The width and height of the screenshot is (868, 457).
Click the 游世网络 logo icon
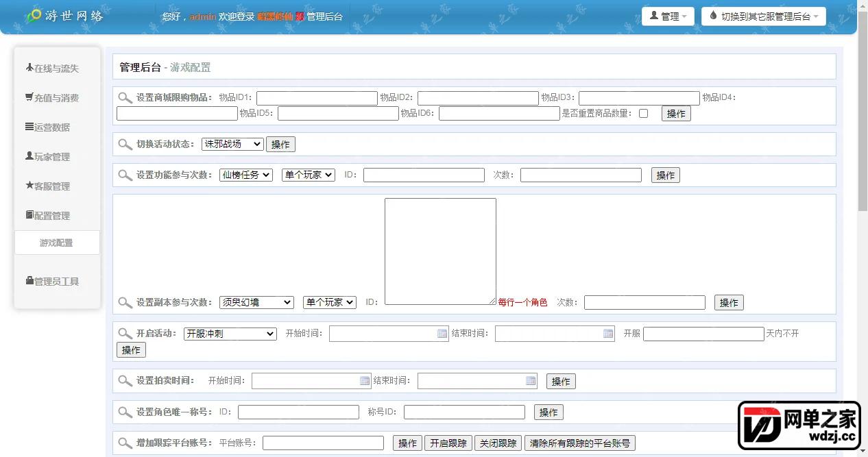tap(34, 16)
